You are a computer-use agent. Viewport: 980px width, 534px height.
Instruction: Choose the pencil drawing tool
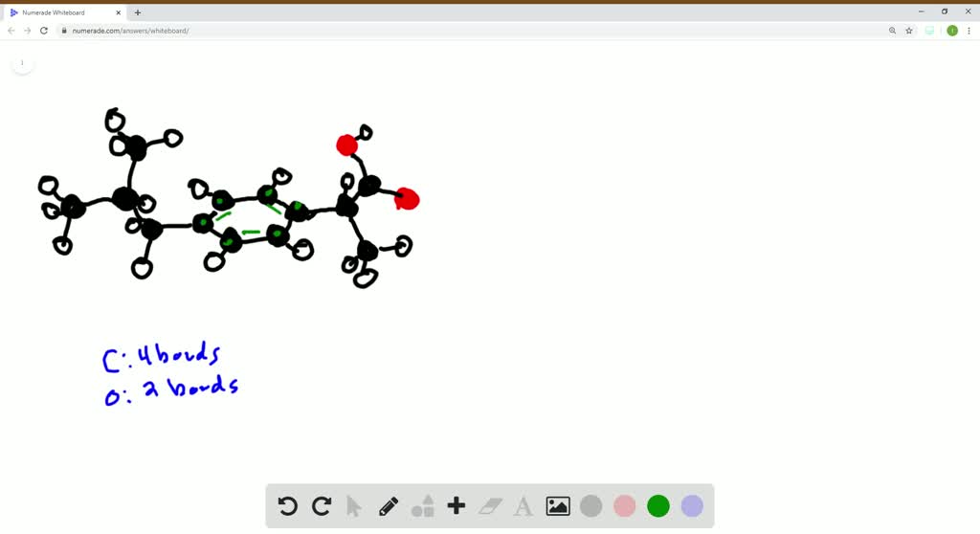click(x=389, y=506)
